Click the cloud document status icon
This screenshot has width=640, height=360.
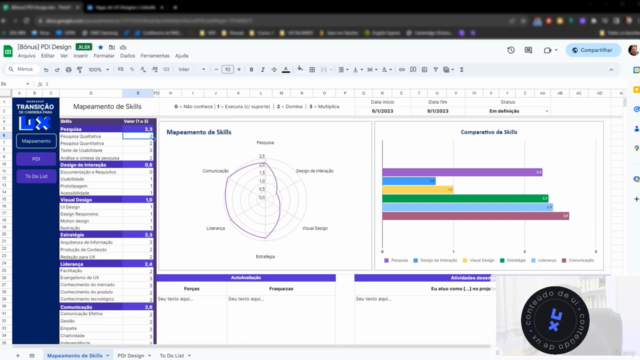pos(123,47)
